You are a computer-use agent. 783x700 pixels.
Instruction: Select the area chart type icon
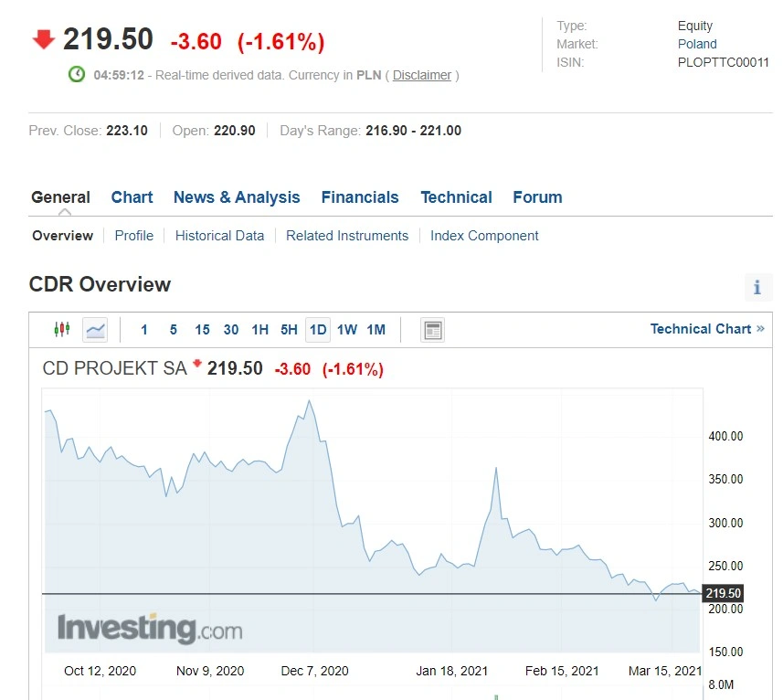coord(95,330)
